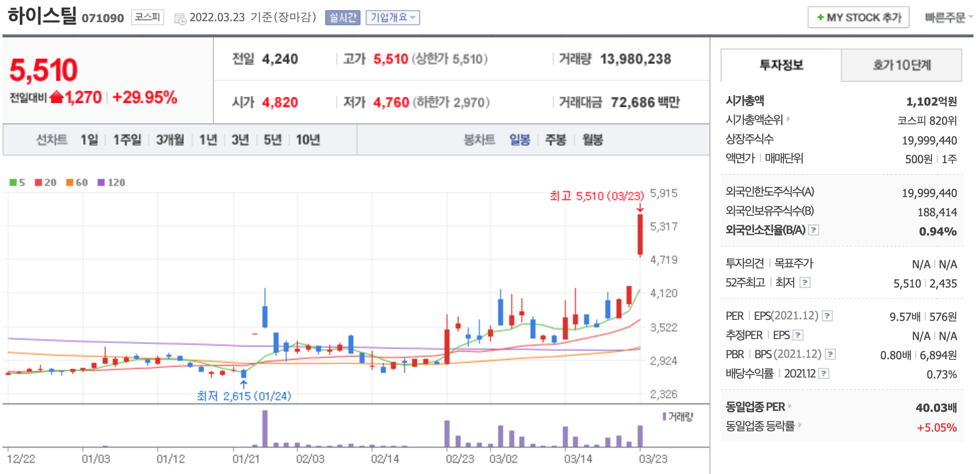Click the MY STOCK 추가 button

(859, 17)
